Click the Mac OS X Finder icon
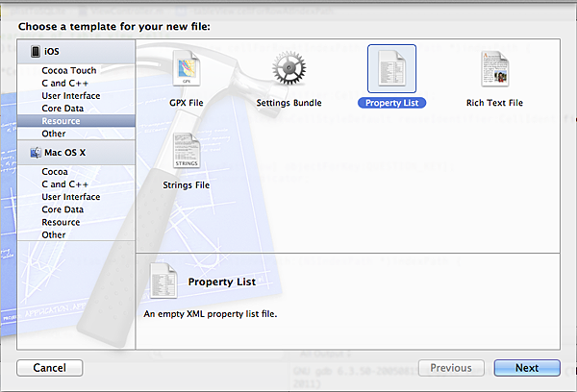Image resolution: width=577 pixels, height=392 pixels. (x=36, y=153)
